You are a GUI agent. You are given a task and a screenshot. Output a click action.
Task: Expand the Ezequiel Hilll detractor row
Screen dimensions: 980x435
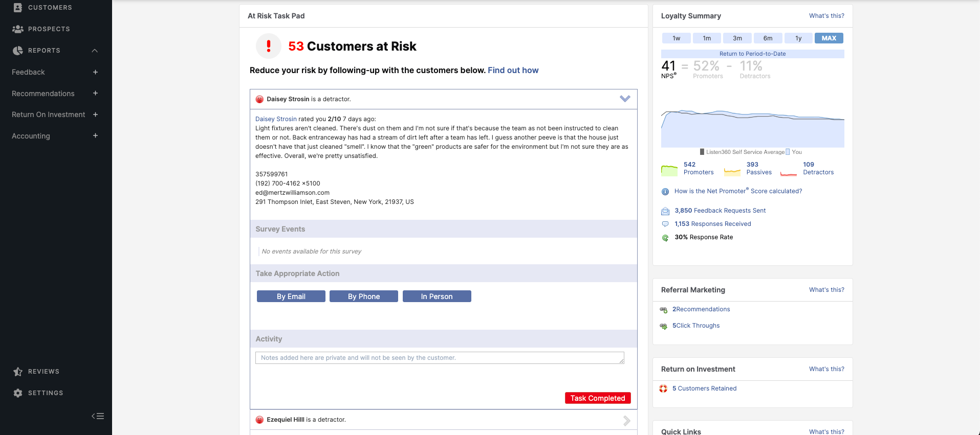626,420
